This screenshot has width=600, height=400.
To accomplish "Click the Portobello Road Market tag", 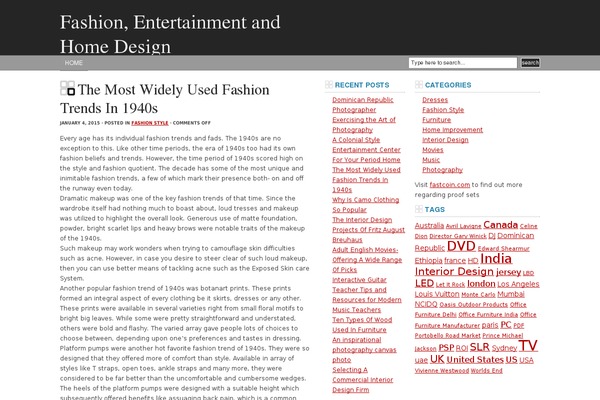I will click(447, 336).
